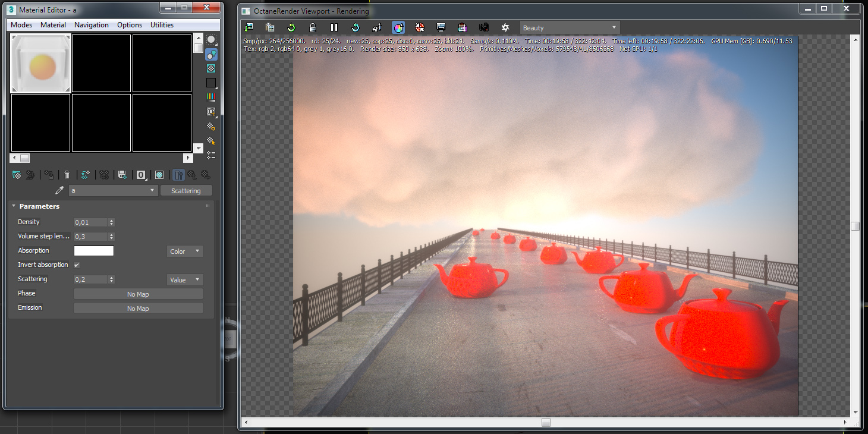The image size is (868, 434).
Task: Click Octane viewport horizontal scrollbar thumb
Action: [546, 422]
